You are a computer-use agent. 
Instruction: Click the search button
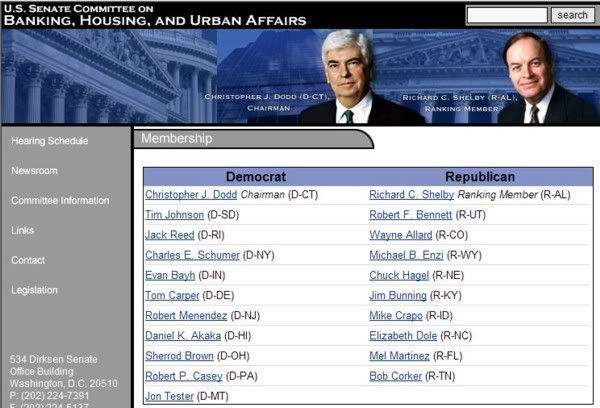pyautogui.click(x=572, y=15)
